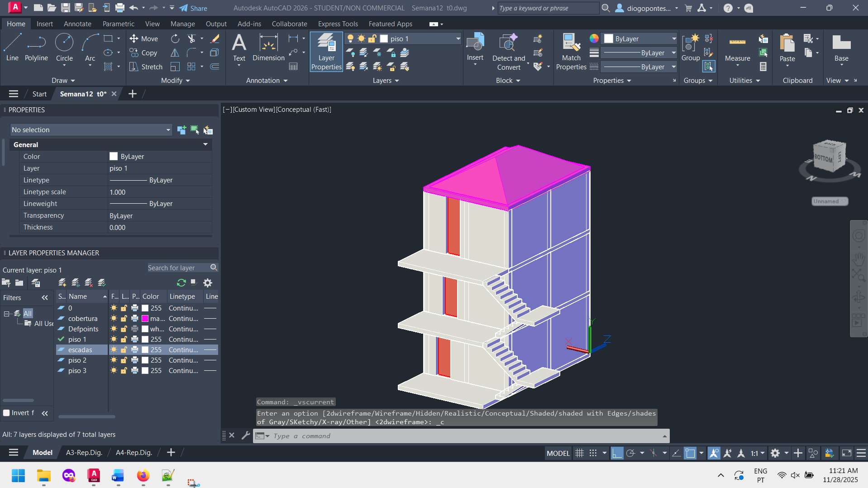
Task: Click the Insert block icon
Action: (x=475, y=47)
